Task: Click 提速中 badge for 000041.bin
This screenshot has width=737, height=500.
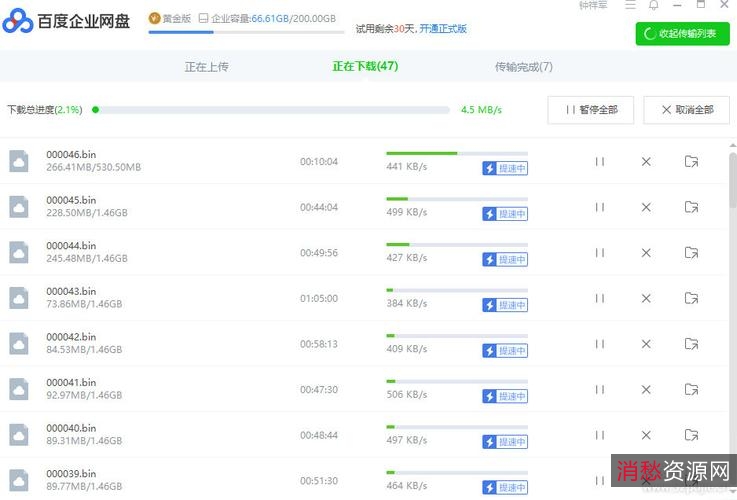Action: coord(505,396)
